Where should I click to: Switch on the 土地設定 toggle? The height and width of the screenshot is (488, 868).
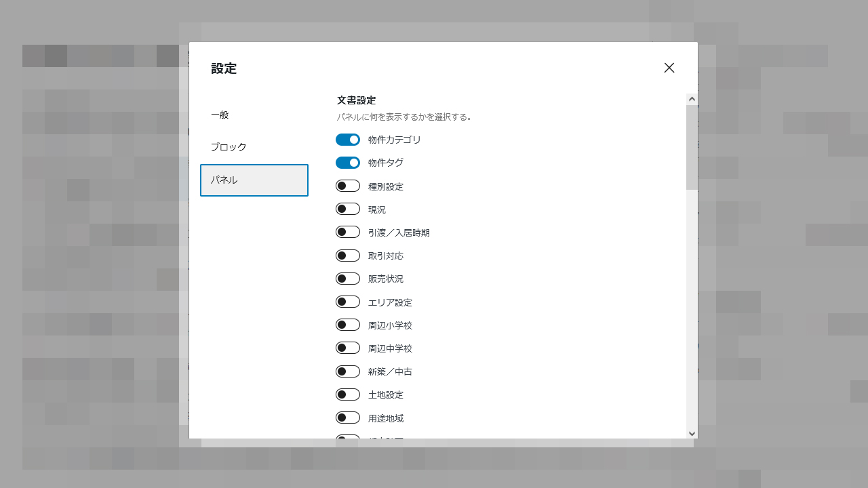348,394
